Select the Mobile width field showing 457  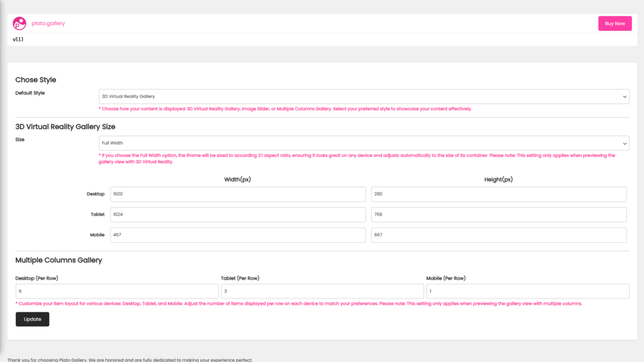(238, 235)
